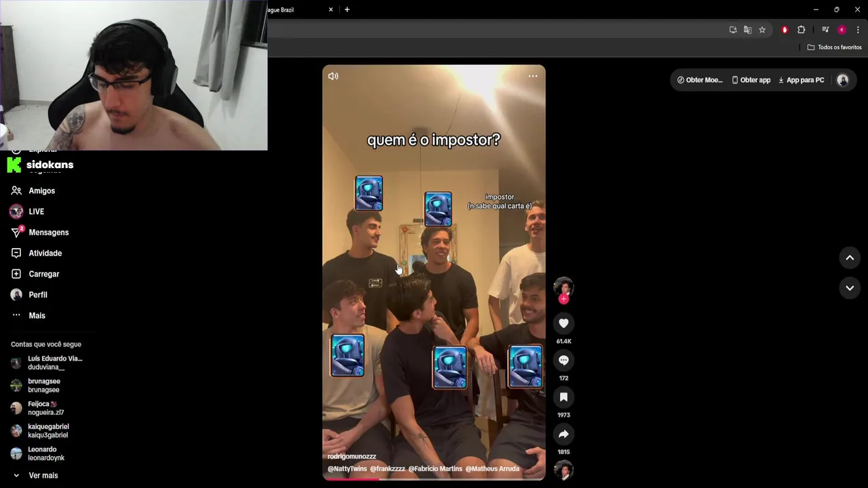Click the Obter Moedas button

coord(700,80)
